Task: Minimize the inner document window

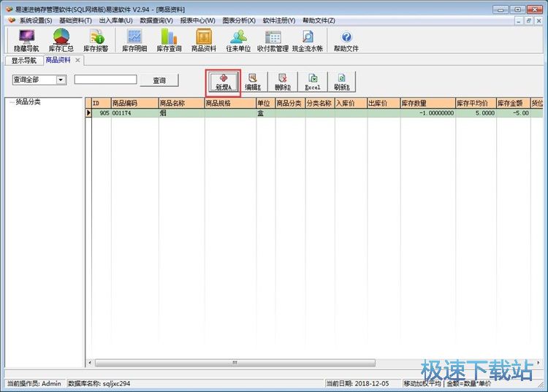Action: (x=519, y=21)
